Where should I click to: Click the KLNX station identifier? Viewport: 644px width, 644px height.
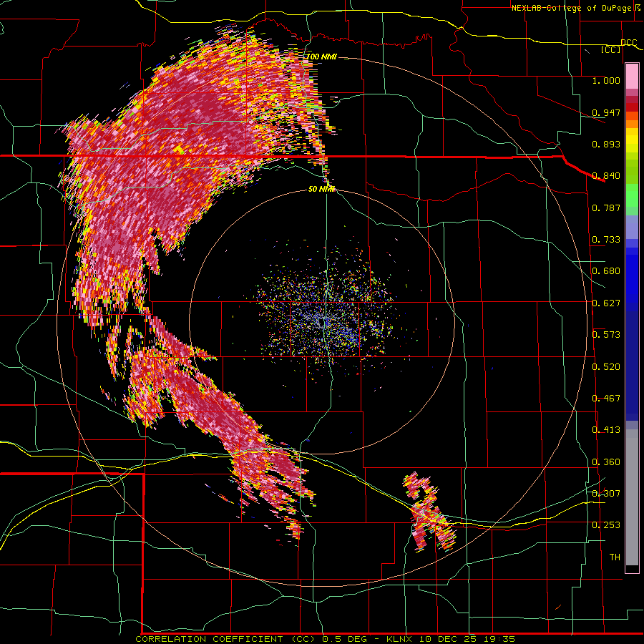tap(399, 639)
